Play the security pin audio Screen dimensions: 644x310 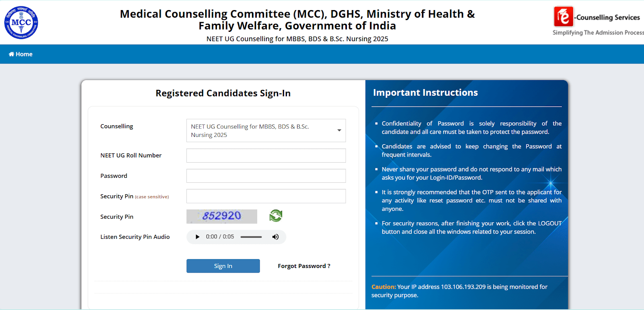tap(197, 237)
